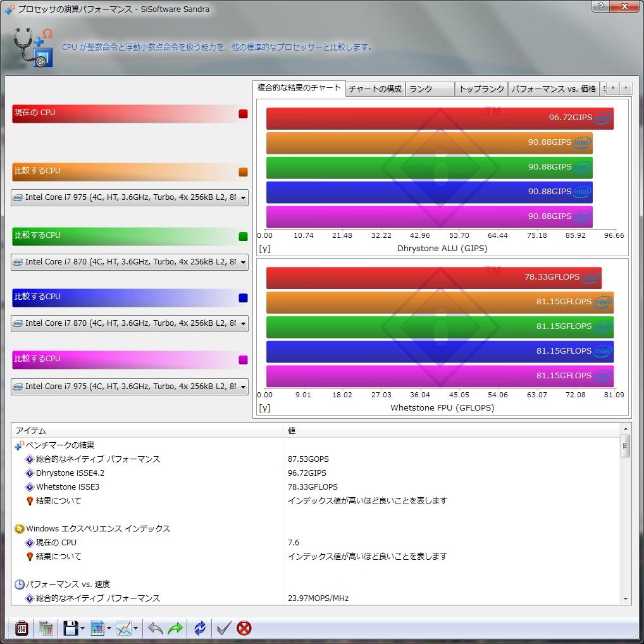Open the トップランク tab
The image size is (644, 644).
pos(481,89)
